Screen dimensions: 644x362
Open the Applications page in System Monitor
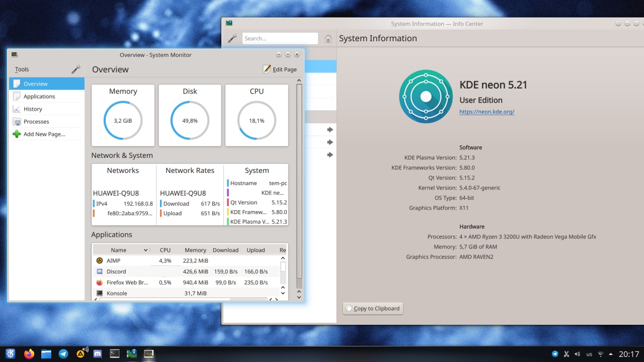click(47, 96)
